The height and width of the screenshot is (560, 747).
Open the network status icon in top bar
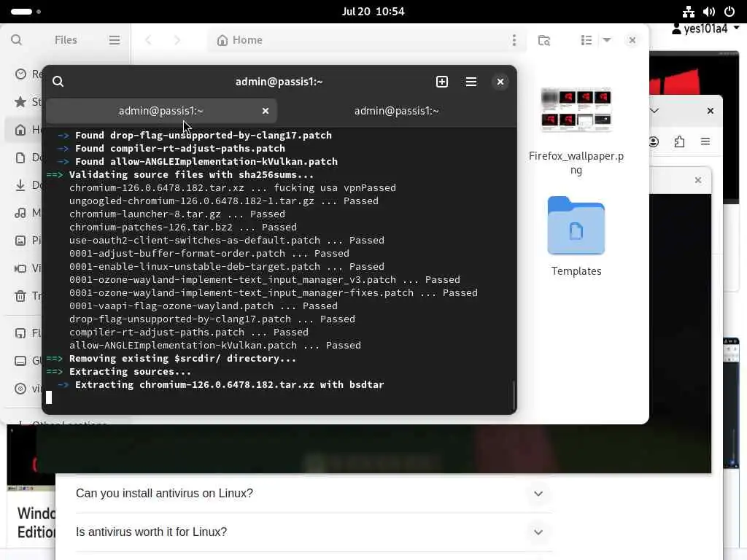688,12
